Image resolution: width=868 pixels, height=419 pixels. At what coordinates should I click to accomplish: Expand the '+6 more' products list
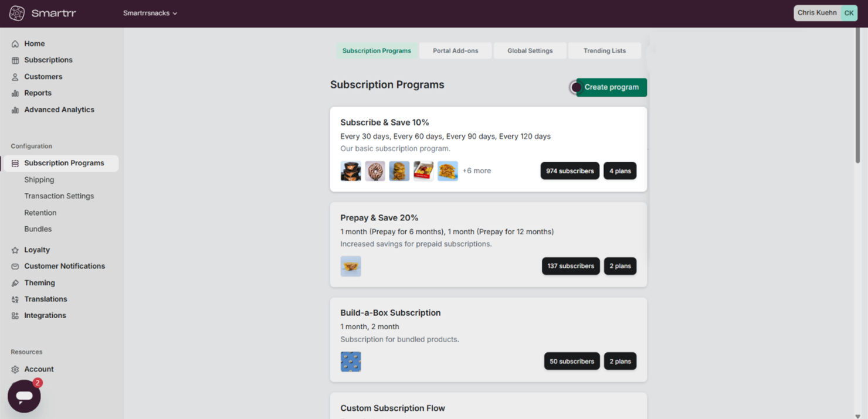tap(476, 171)
